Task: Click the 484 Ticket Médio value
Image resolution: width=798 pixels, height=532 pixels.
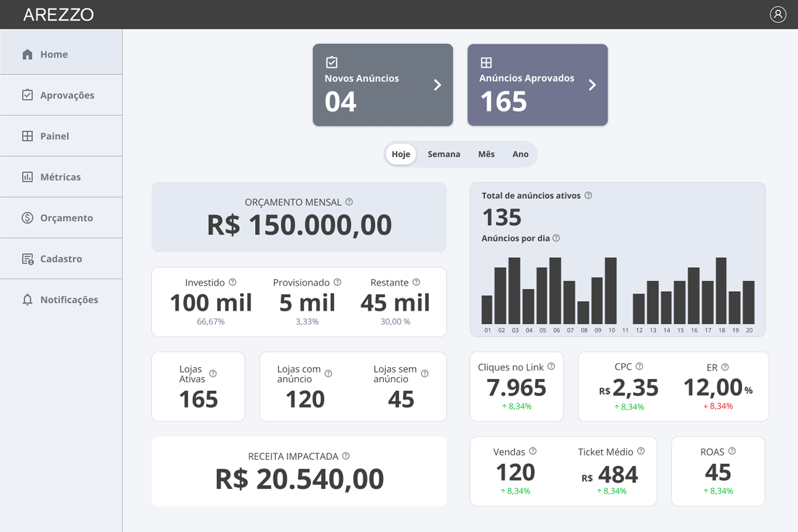Action: (x=618, y=475)
